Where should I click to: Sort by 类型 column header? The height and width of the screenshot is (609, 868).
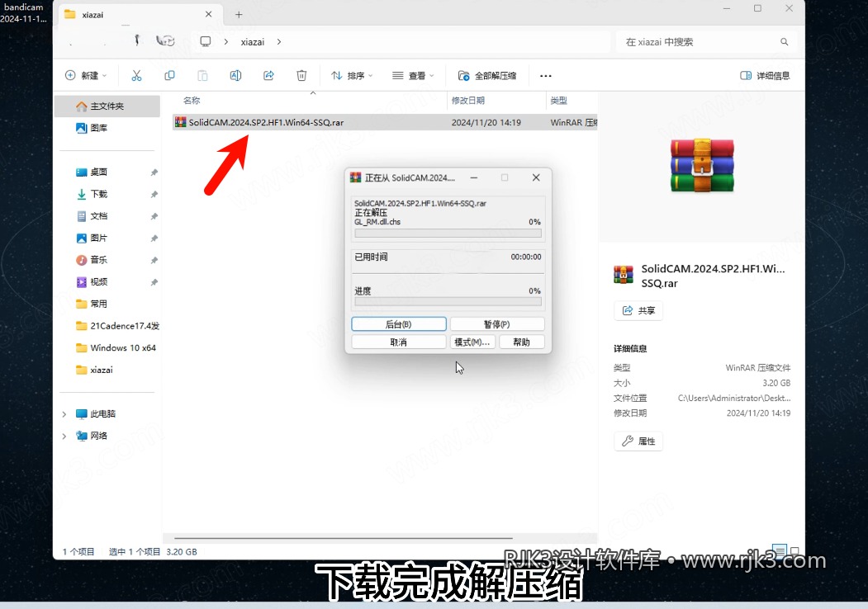(x=558, y=101)
